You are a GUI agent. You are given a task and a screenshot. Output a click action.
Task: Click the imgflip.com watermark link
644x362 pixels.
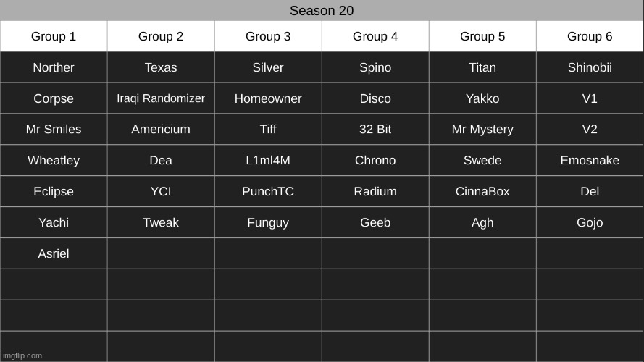pos(22,355)
